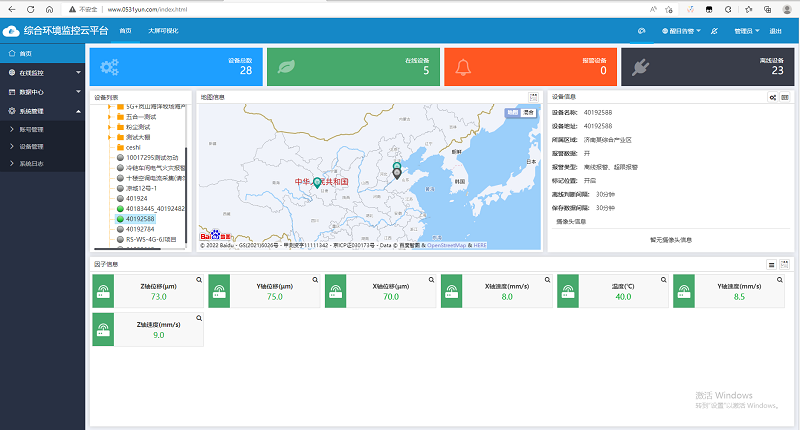Click the green sensor icon on the Y轴位移 card
The height and width of the screenshot is (430, 800).
[x=218, y=292]
